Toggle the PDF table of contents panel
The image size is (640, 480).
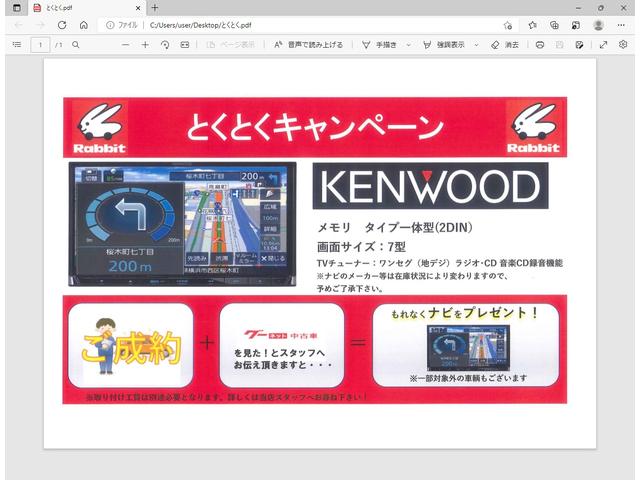(x=17, y=44)
